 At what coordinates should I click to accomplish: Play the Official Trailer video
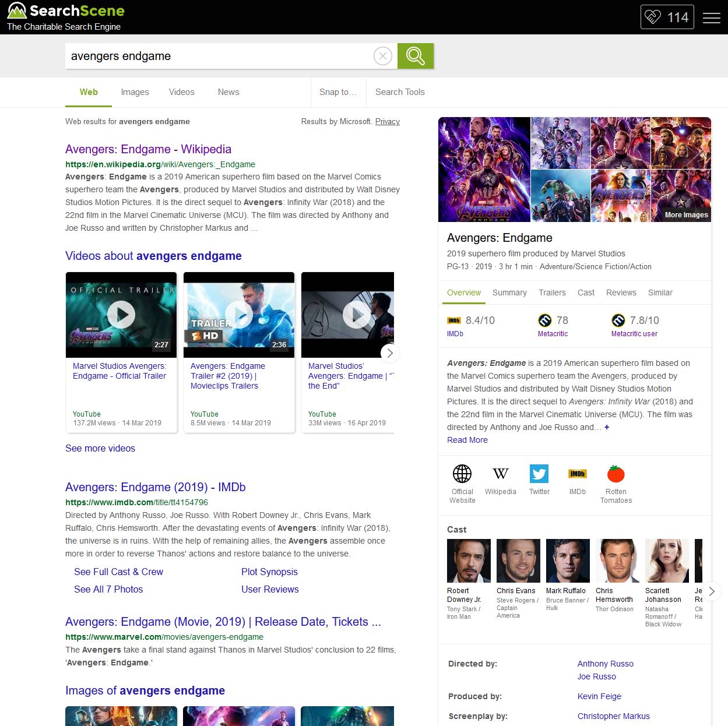121,315
